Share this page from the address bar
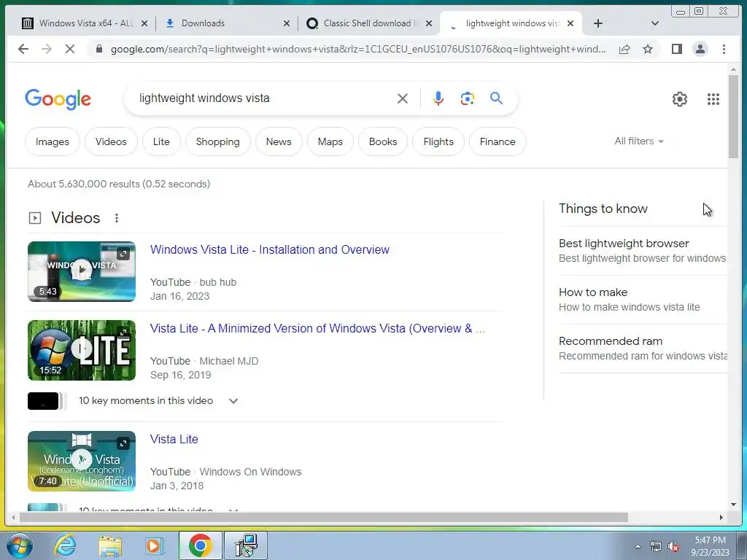The width and height of the screenshot is (747, 560). pyautogui.click(x=624, y=49)
